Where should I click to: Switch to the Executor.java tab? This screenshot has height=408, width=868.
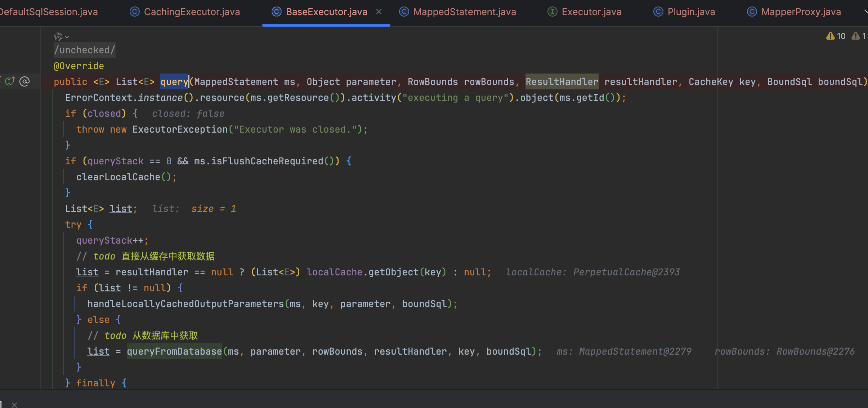(591, 12)
